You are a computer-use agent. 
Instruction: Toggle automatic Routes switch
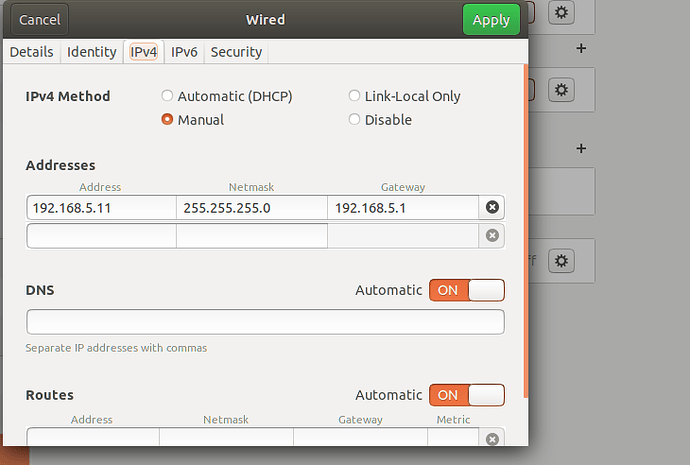467,395
